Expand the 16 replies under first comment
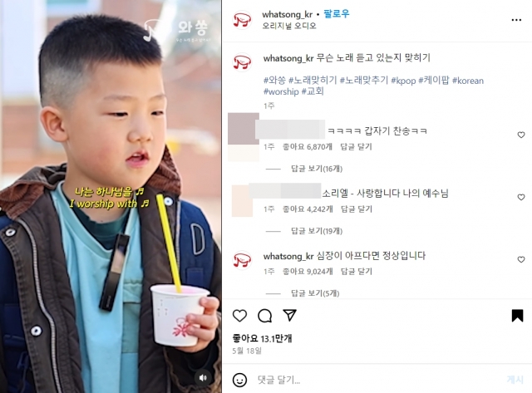Screen dimensions: 532x393 317,169
